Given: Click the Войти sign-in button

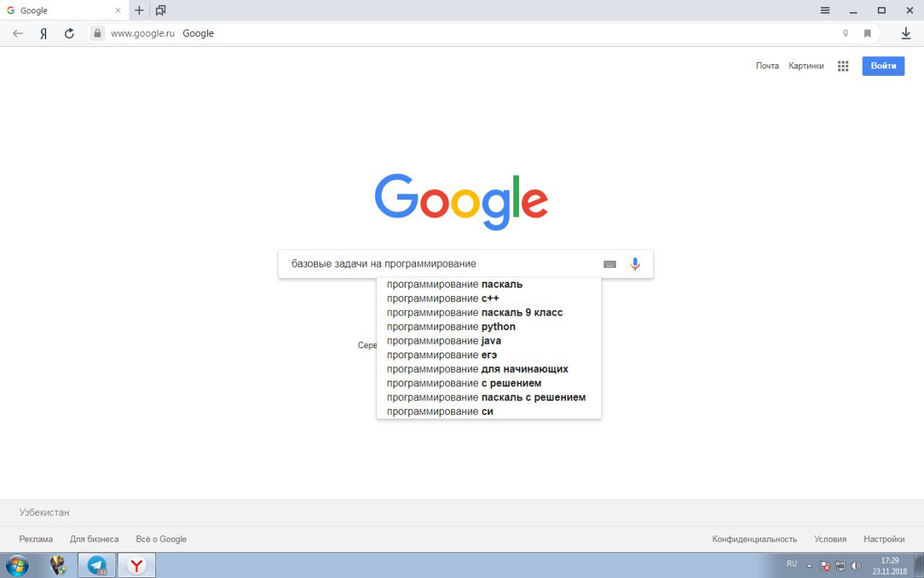Looking at the screenshot, I should [x=884, y=66].
